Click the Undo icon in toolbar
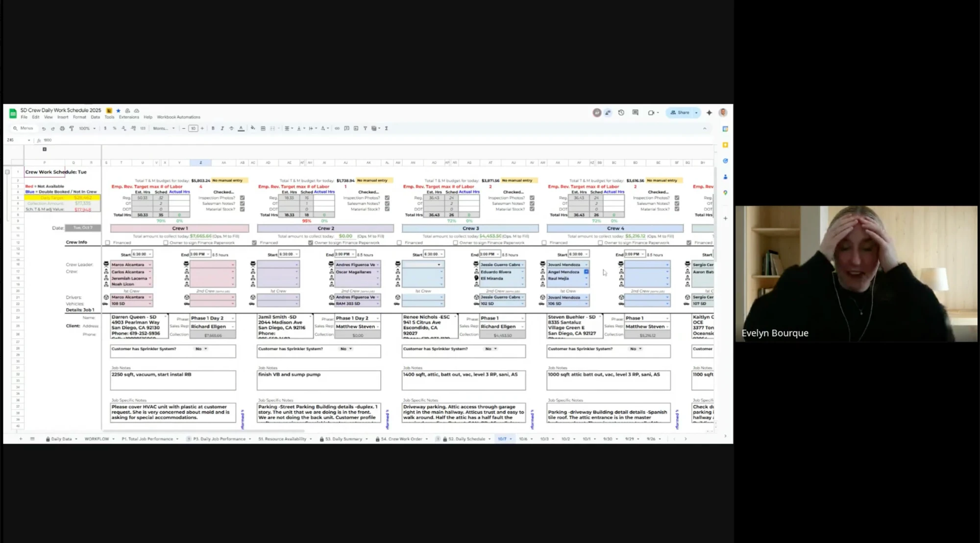This screenshot has height=543, width=980. (44, 128)
